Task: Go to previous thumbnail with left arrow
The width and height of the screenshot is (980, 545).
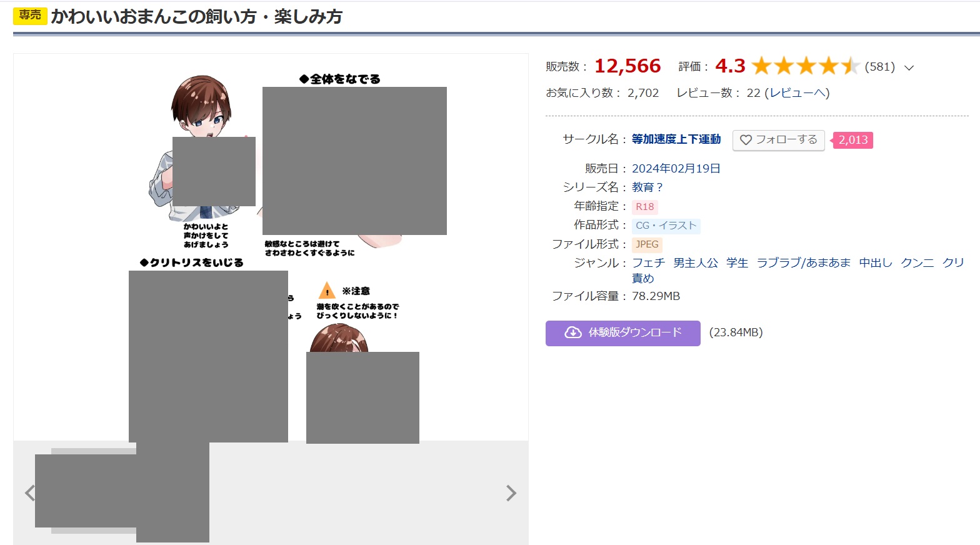Action: pos(29,493)
